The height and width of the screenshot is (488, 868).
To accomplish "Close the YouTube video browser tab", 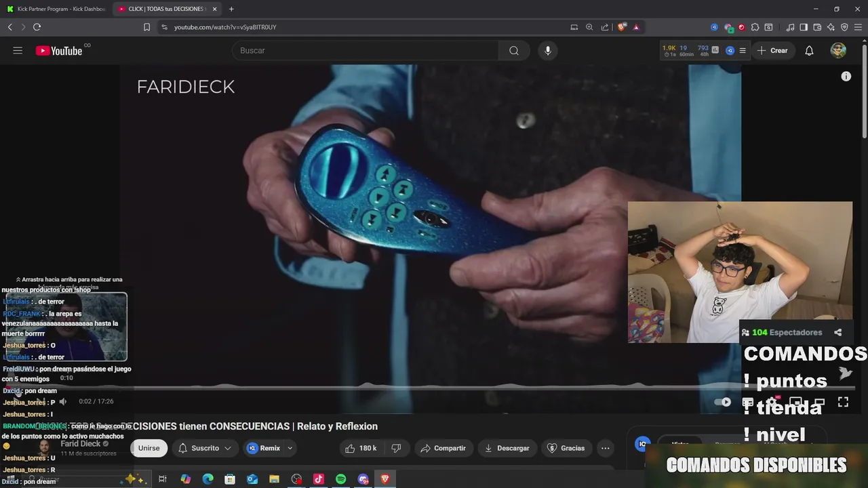I will point(215,9).
